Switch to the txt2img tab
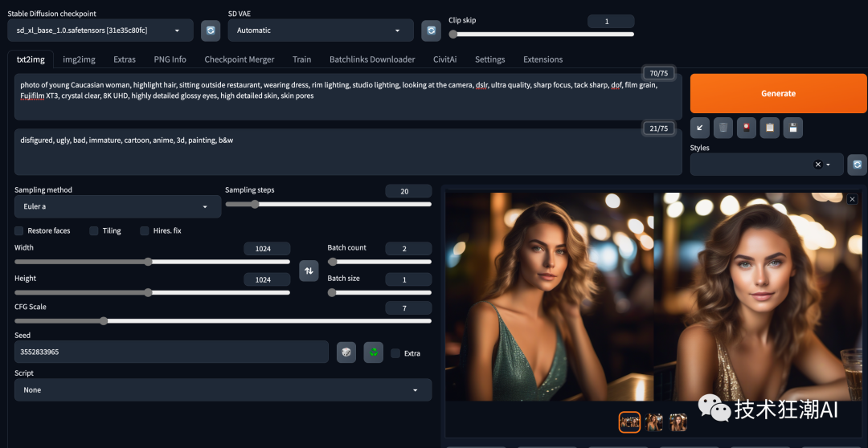 click(x=31, y=59)
